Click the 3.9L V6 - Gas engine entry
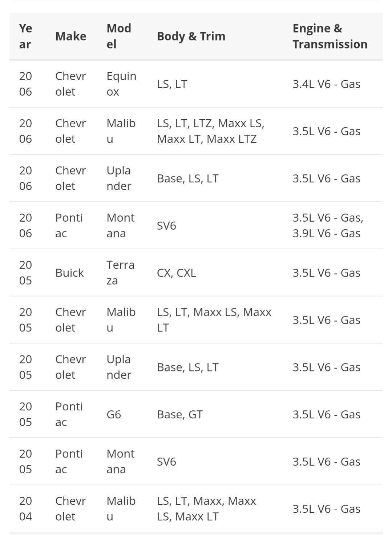Image resolution: width=392 pixels, height=535 pixels. tap(327, 233)
